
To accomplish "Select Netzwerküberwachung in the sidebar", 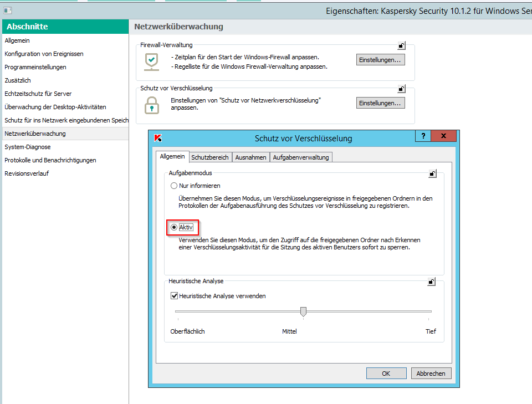I will pos(65,134).
